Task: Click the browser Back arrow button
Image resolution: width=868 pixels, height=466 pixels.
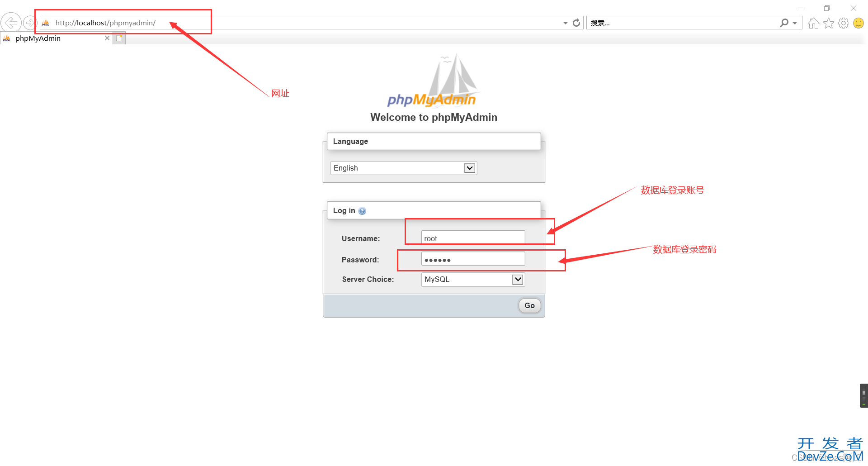Action: (11, 22)
